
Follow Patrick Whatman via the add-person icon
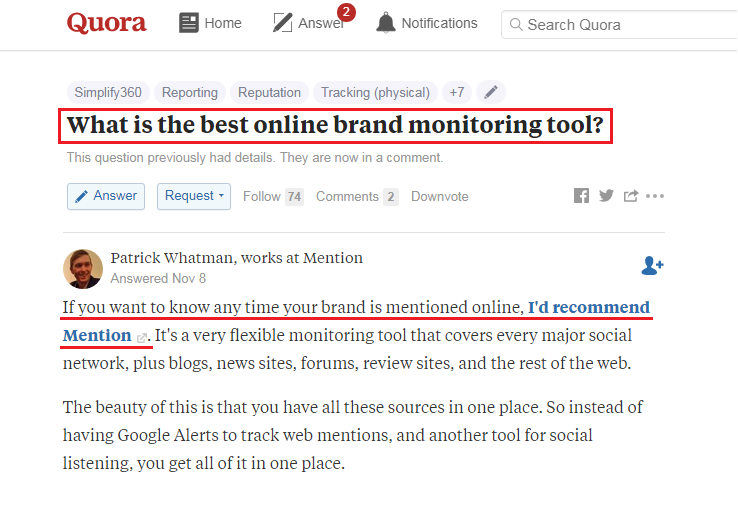[652, 266]
